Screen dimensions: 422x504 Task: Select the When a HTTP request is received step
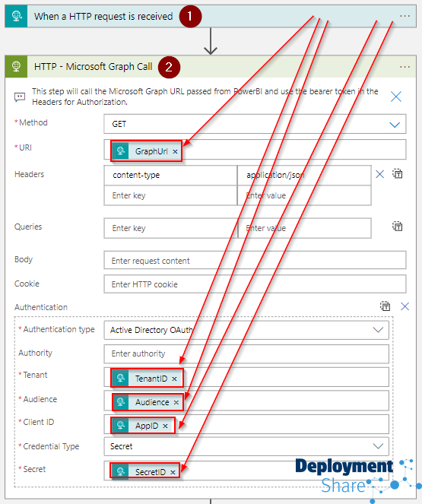pyautogui.click(x=211, y=16)
